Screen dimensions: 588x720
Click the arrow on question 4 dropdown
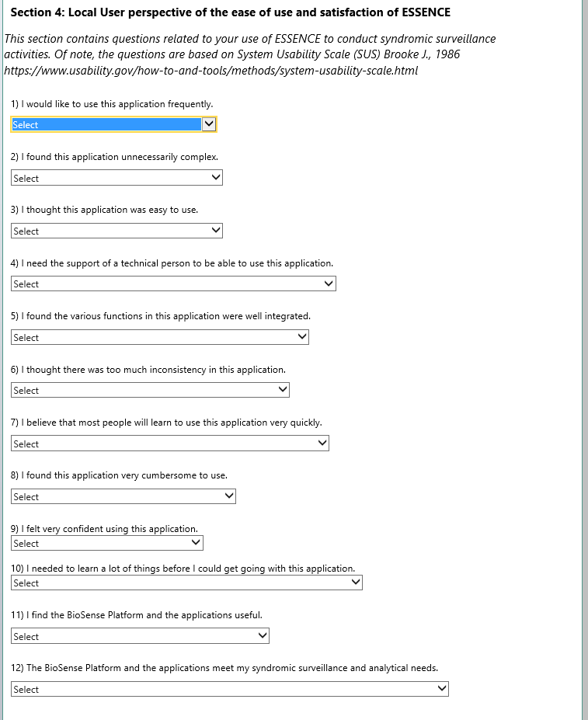[329, 284]
